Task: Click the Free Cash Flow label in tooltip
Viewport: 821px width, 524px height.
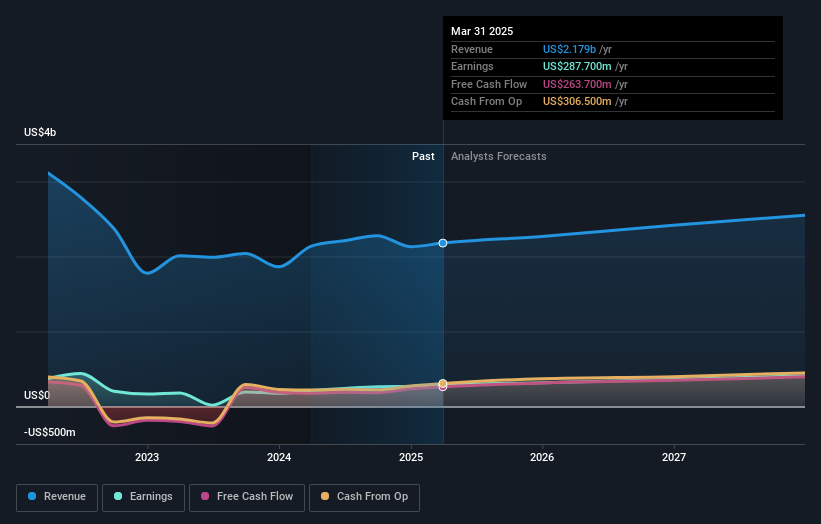Action: [x=489, y=84]
